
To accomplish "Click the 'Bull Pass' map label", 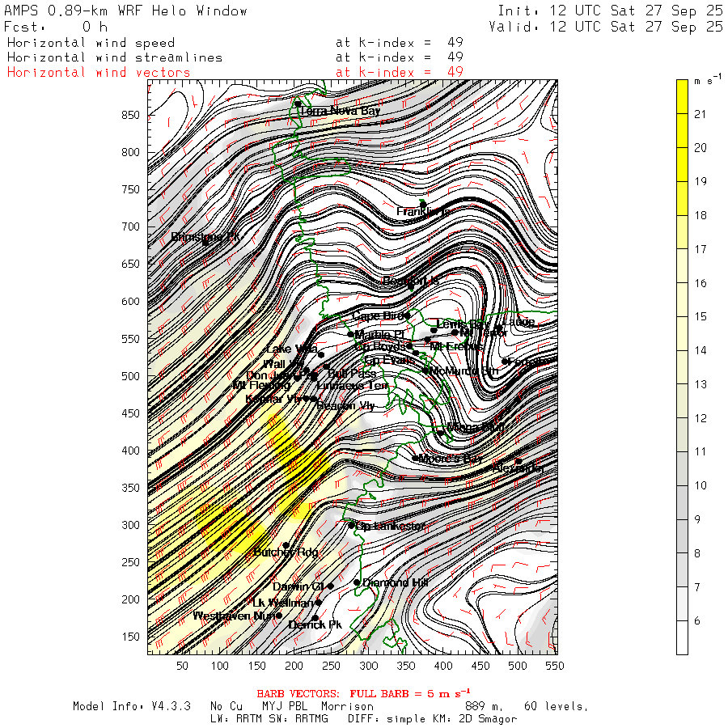I will coord(352,373).
